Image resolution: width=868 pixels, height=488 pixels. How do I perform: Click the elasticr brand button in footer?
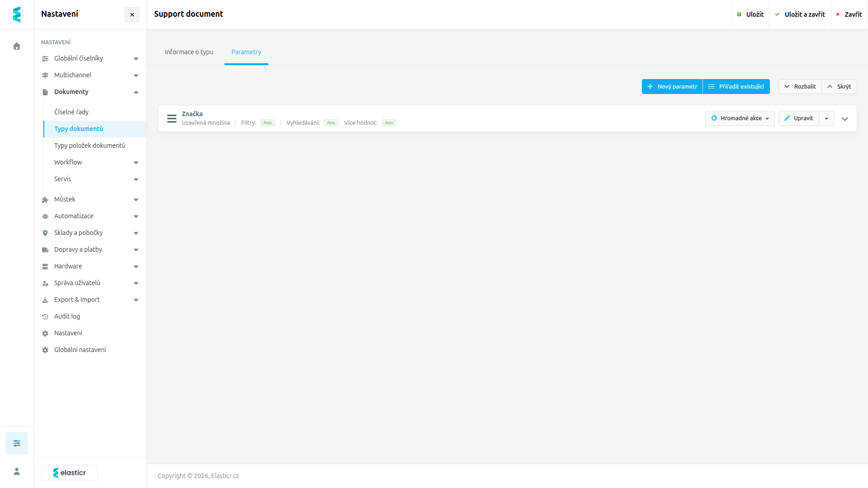click(x=69, y=473)
